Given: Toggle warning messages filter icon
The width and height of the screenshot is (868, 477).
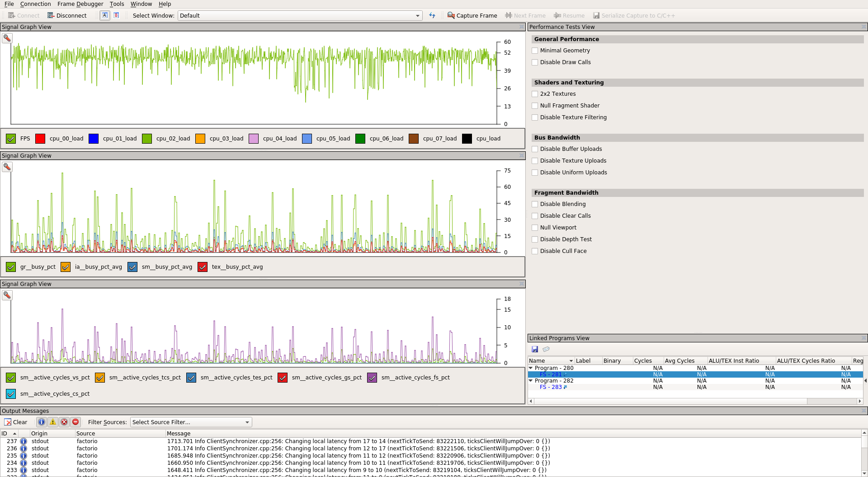Looking at the screenshot, I should point(53,422).
